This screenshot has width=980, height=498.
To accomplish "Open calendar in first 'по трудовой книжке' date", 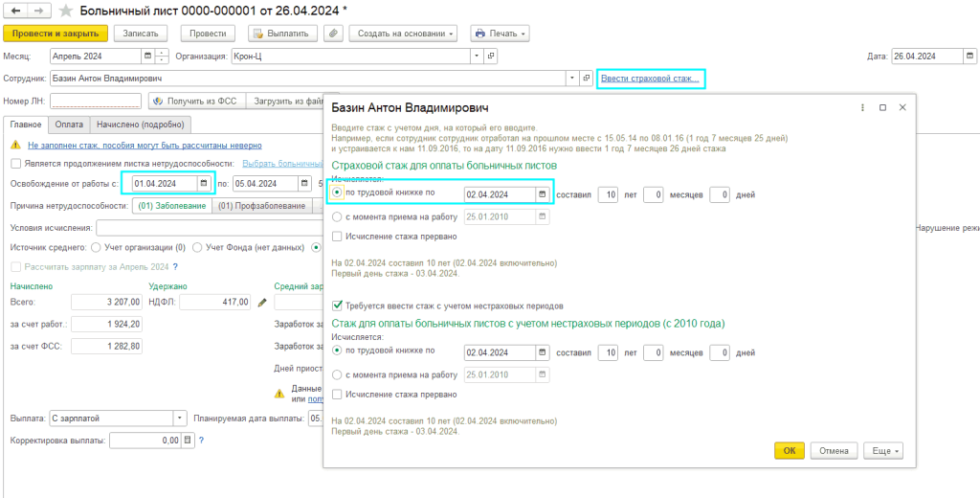I will [x=543, y=194].
